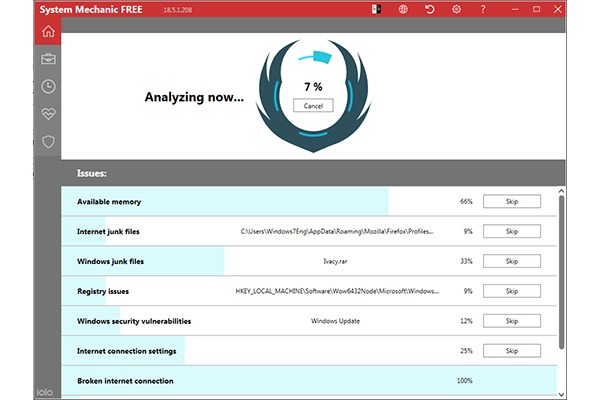Click the 25% connection settings value
Image resolution: width=600 pixels, height=400 pixels.
[x=466, y=351]
